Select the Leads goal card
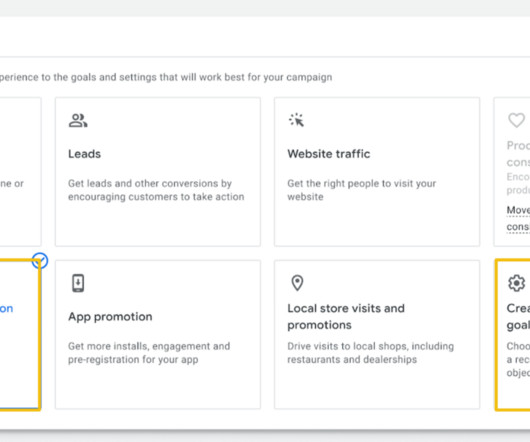The image size is (530, 442). point(158,172)
